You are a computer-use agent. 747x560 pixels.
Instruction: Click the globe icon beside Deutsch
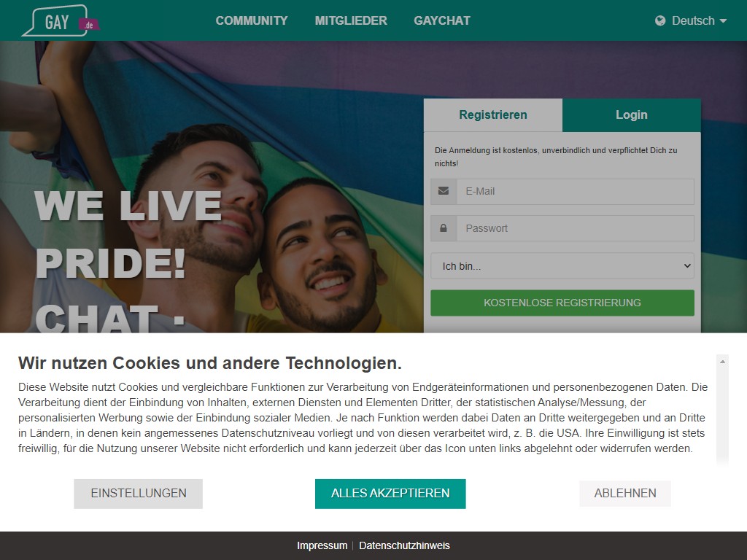coord(659,20)
